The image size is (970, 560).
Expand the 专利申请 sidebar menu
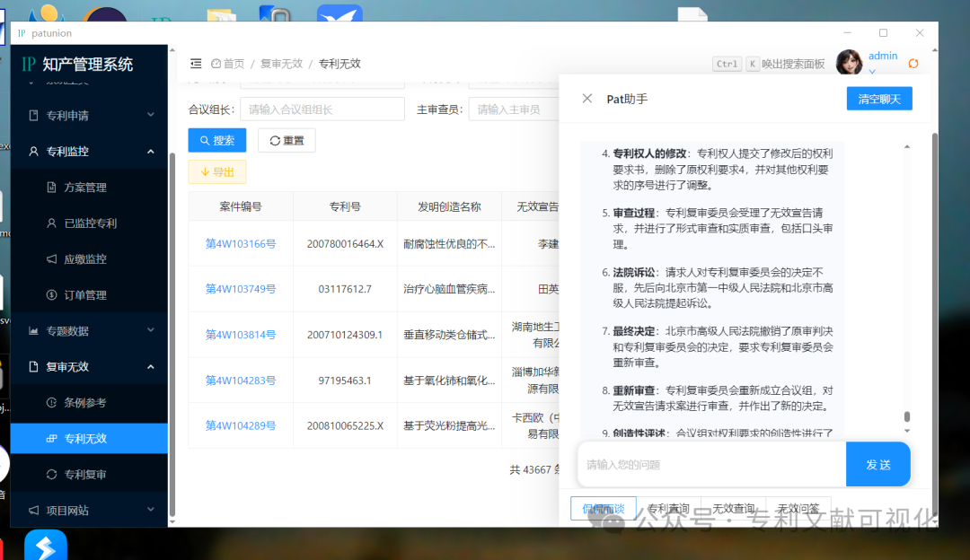[x=90, y=116]
